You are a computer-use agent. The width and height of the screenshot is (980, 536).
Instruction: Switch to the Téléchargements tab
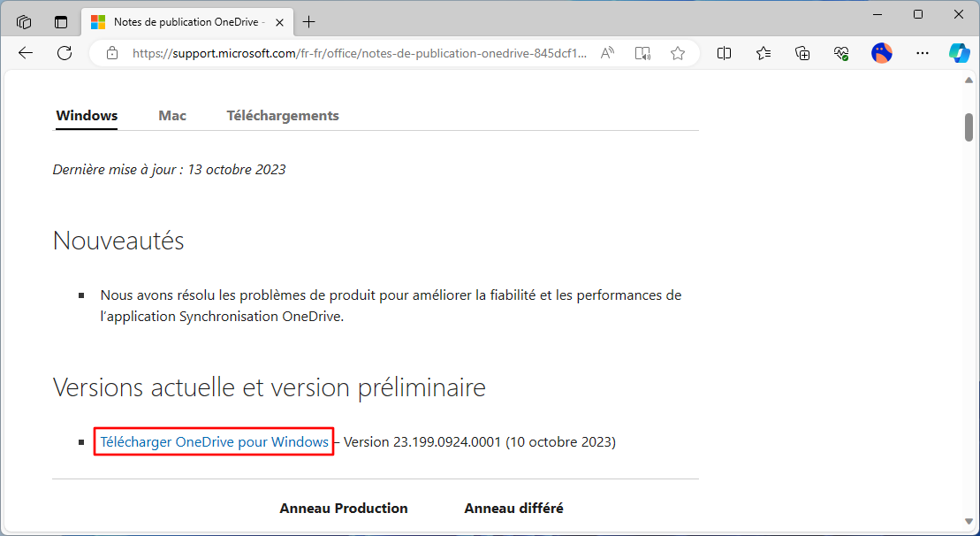pos(283,116)
